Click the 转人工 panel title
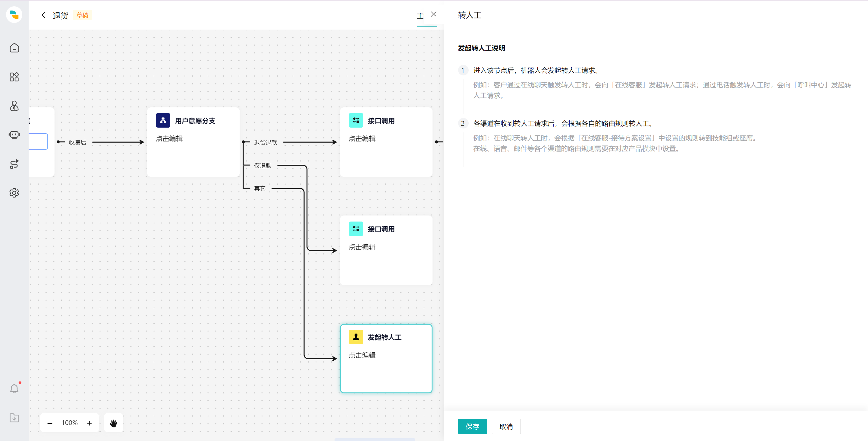 click(x=469, y=15)
